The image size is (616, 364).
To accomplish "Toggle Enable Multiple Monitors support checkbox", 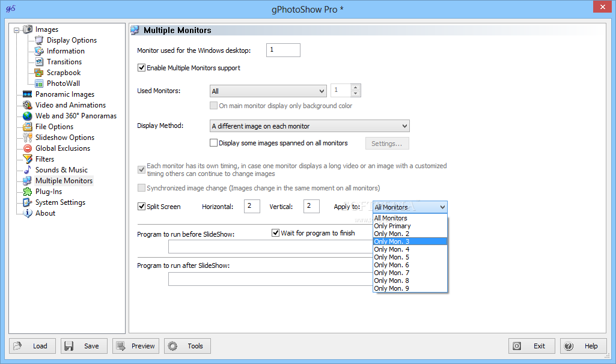I will 141,68.
